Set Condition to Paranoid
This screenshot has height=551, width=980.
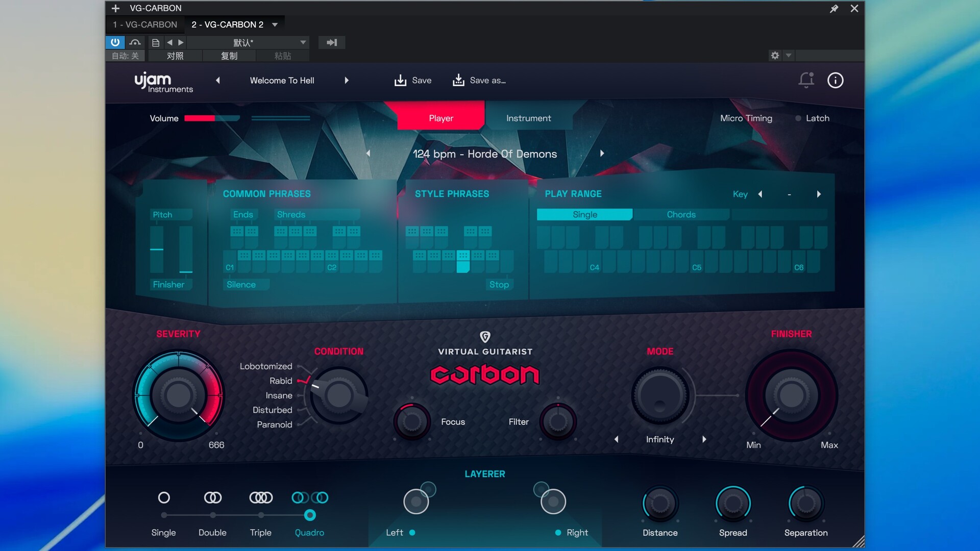point(274,424)
